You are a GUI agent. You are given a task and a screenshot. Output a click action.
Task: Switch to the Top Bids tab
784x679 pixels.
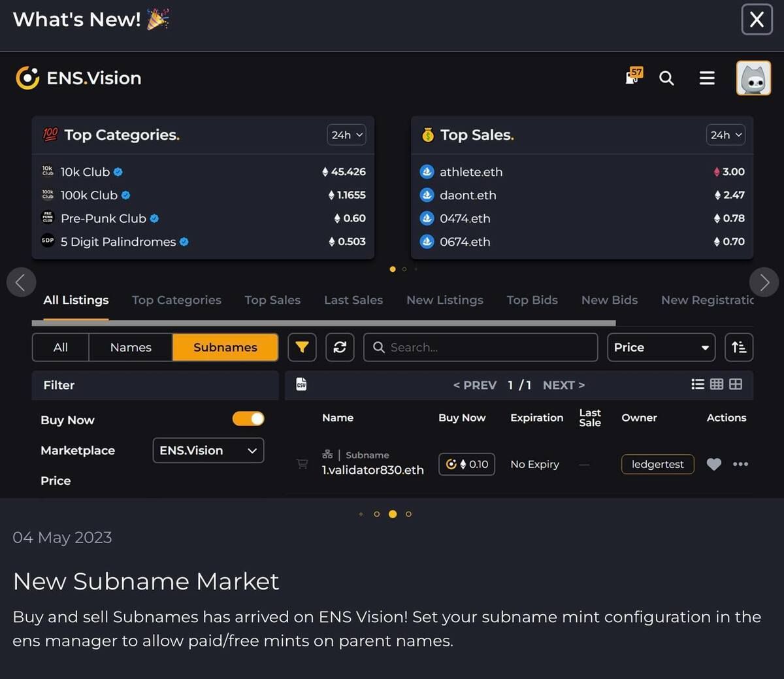tap(532, 300)
